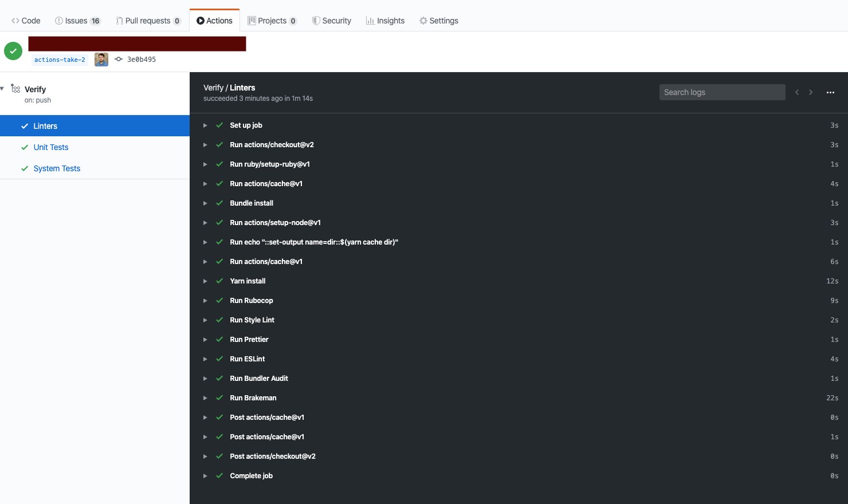The height and width of the screenshot is (504, 848).
Task: Select the System Tests job
Action: [x=95, y=168]
